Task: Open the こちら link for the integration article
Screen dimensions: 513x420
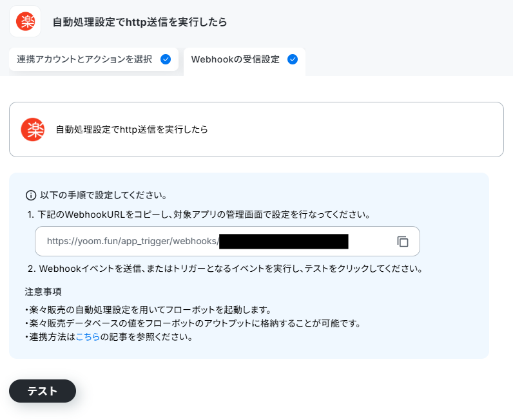Action: [88, 337]
